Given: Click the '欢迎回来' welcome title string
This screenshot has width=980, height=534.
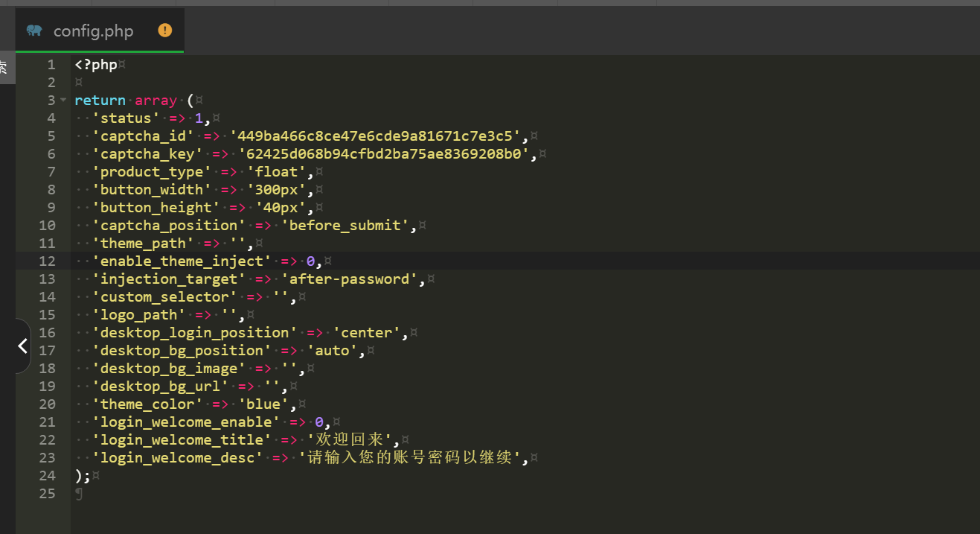Looking at the screenshot, I should pos(349,440).
